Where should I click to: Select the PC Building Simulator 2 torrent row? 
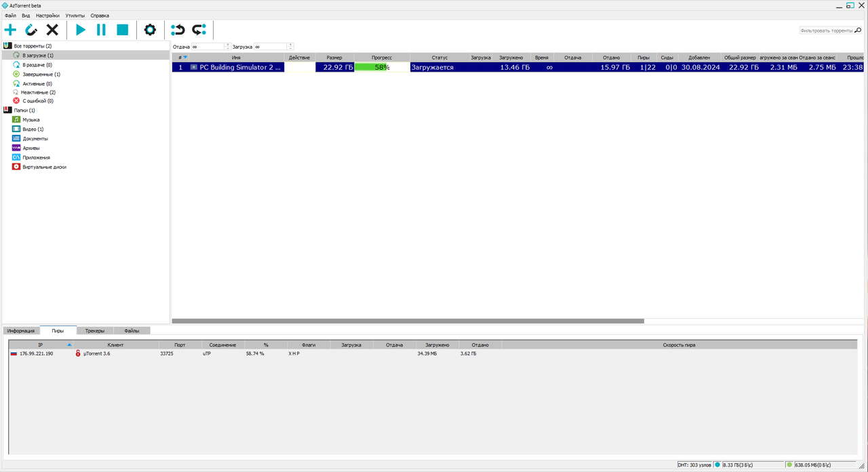point(519,67)
